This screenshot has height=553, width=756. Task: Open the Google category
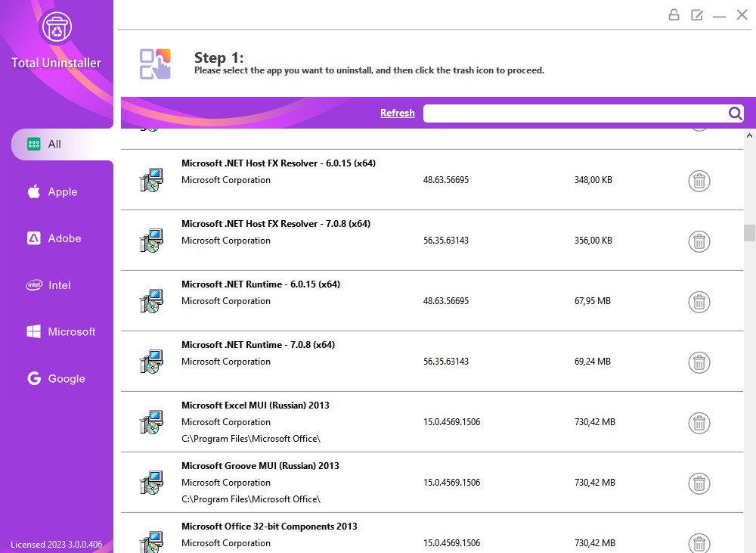click(57, 378)
